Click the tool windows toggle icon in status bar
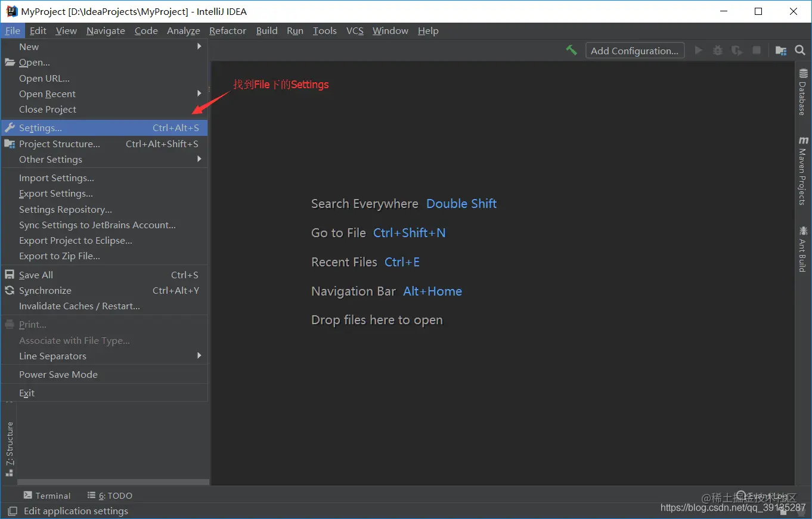 [x=12, y=511]
